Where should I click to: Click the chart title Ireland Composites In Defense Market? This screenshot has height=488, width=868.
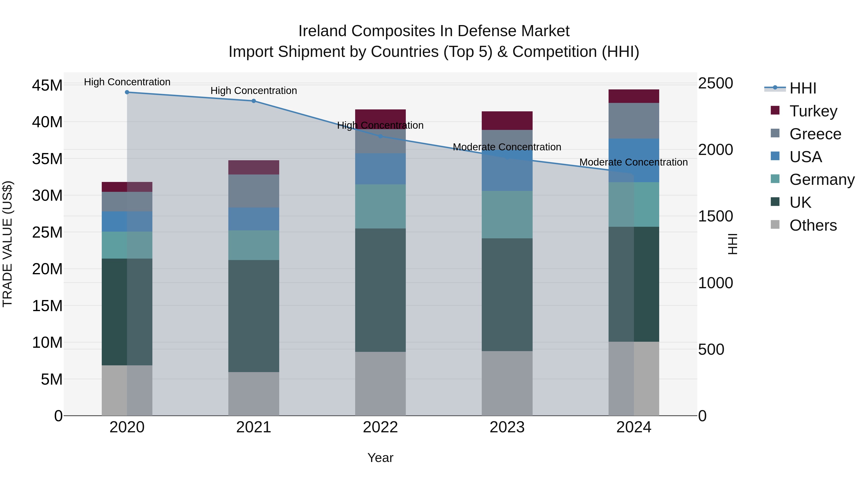pyautogui.click(x=434, y=31)
